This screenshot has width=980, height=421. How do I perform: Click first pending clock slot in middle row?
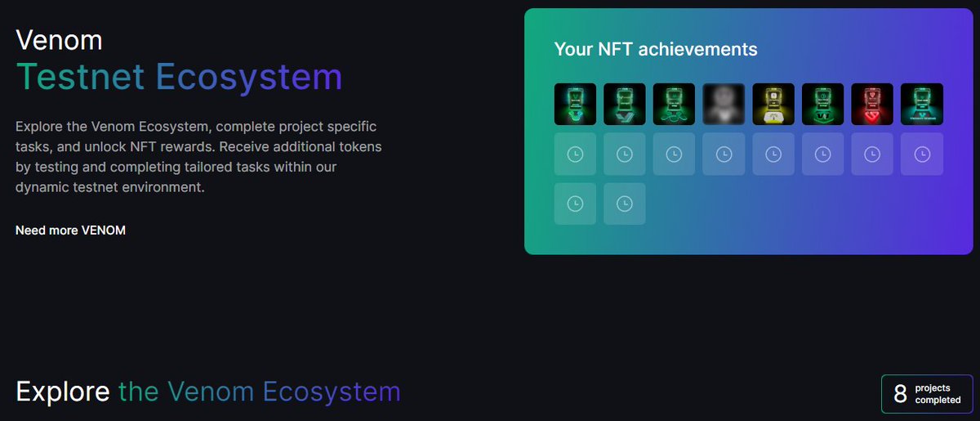pos(575,154)
